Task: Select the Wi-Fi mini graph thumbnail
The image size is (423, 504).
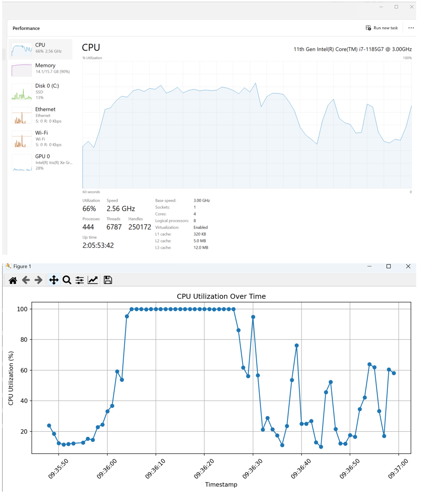Action: 21,139
